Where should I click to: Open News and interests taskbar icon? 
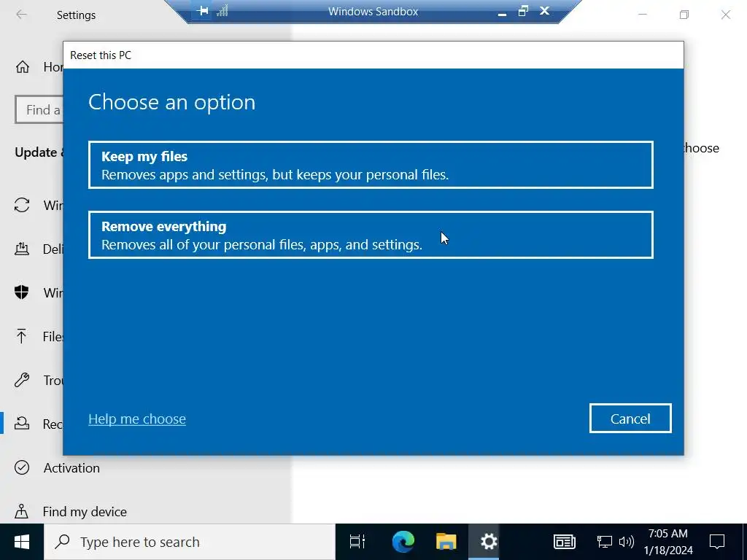click(x=565, y=542)
